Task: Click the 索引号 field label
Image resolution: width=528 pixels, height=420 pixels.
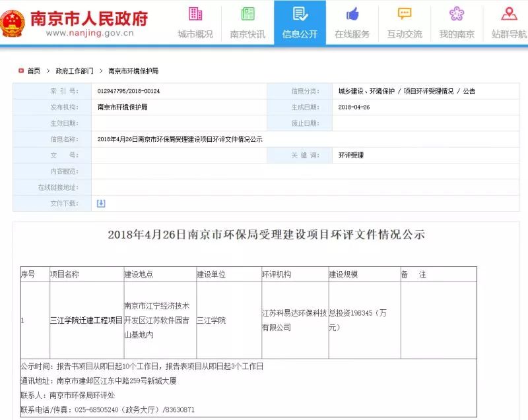Action: coord(64,91)
